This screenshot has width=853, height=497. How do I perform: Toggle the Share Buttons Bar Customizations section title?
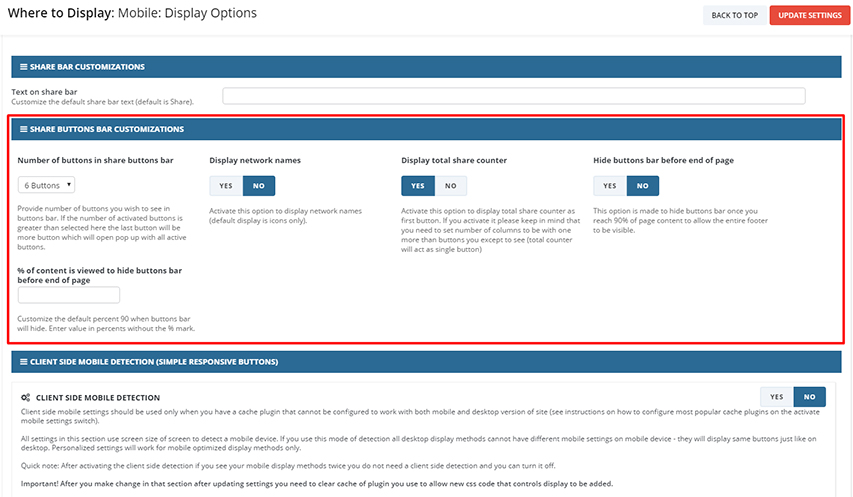[107, 129]
